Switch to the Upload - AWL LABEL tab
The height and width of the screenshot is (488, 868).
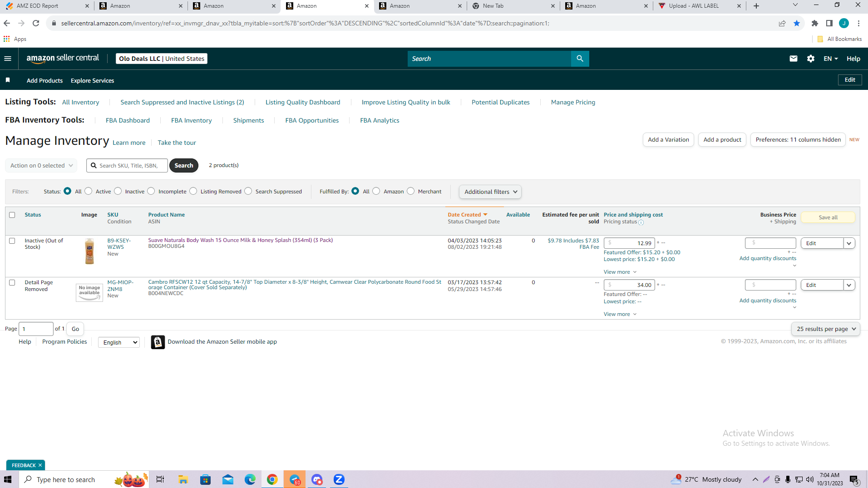[x=700, y=6]
